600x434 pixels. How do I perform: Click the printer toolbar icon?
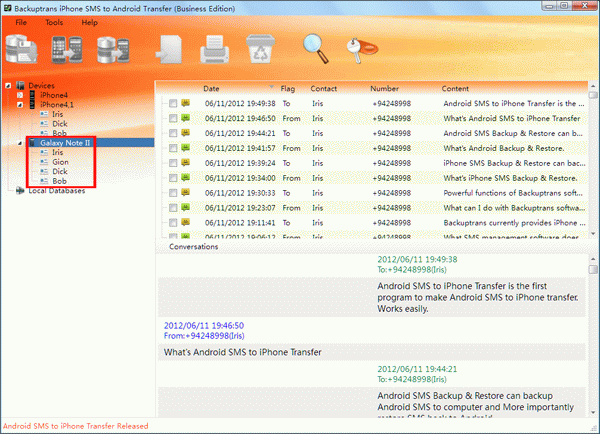215,49
